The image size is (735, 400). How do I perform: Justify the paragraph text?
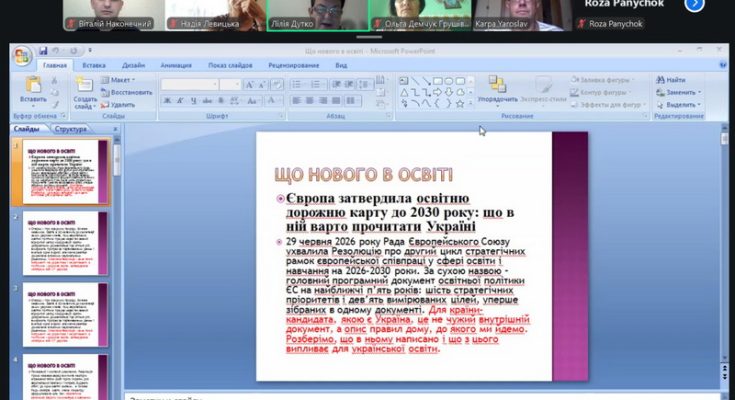tap(336, 100)
